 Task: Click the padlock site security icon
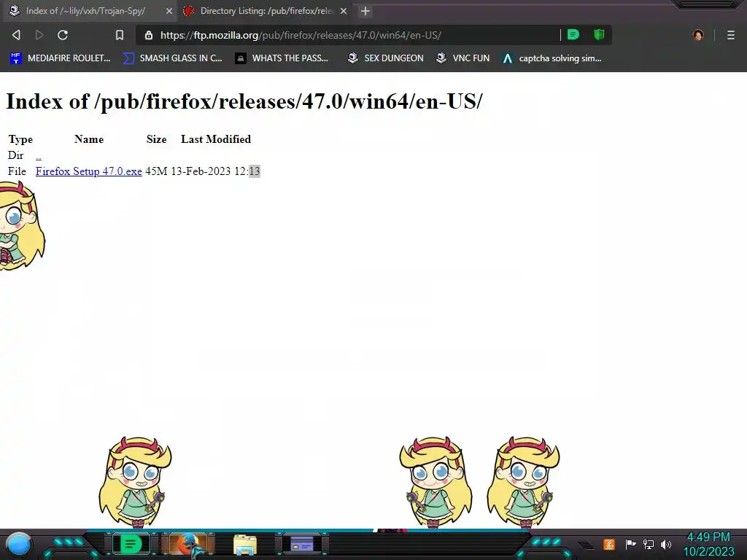pyautogui.click(x=149, y=35)
